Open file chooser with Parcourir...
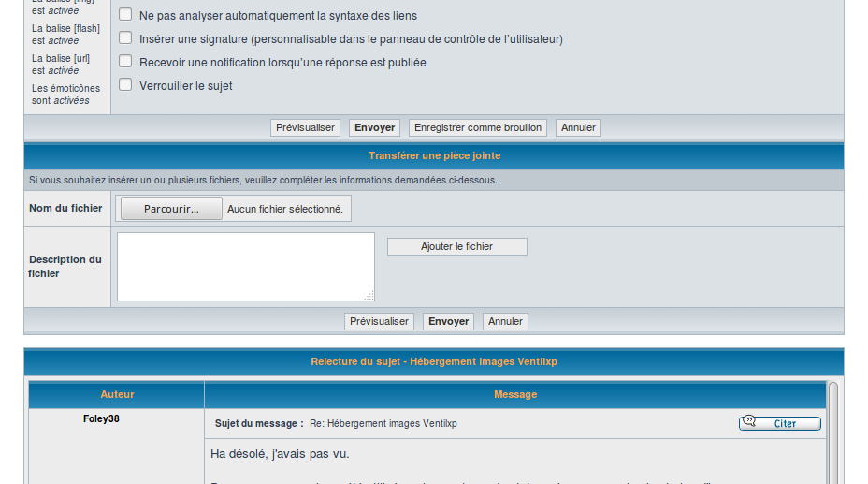868x484 pixels. [171, 209]
